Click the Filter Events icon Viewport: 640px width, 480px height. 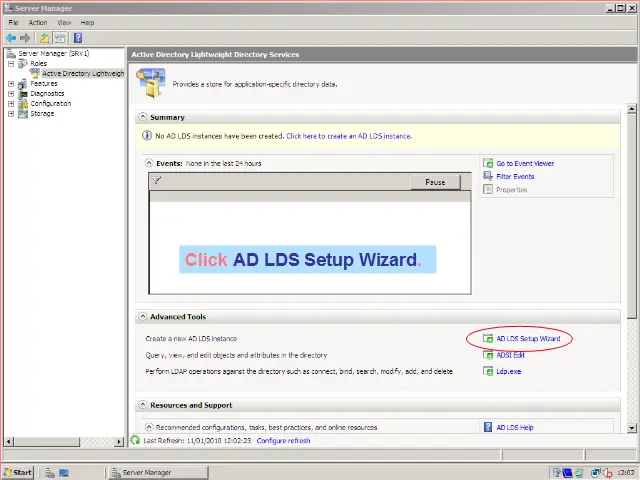tap(488, 176)
